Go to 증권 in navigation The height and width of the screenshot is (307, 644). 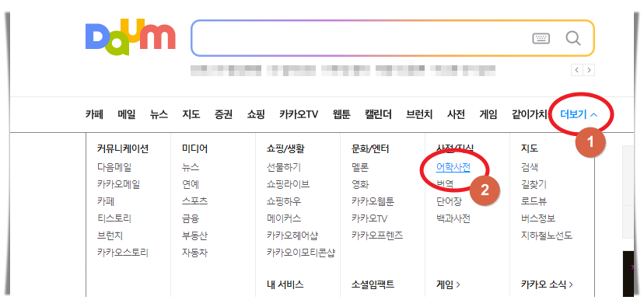[223, 114]
